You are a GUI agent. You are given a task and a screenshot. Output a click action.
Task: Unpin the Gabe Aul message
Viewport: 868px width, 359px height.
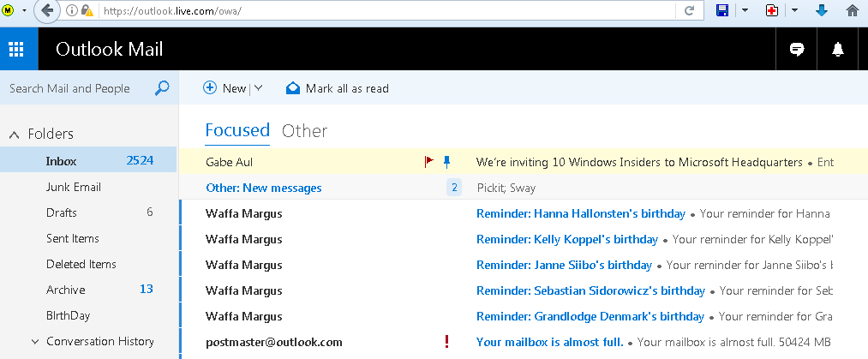pos(446,161)
